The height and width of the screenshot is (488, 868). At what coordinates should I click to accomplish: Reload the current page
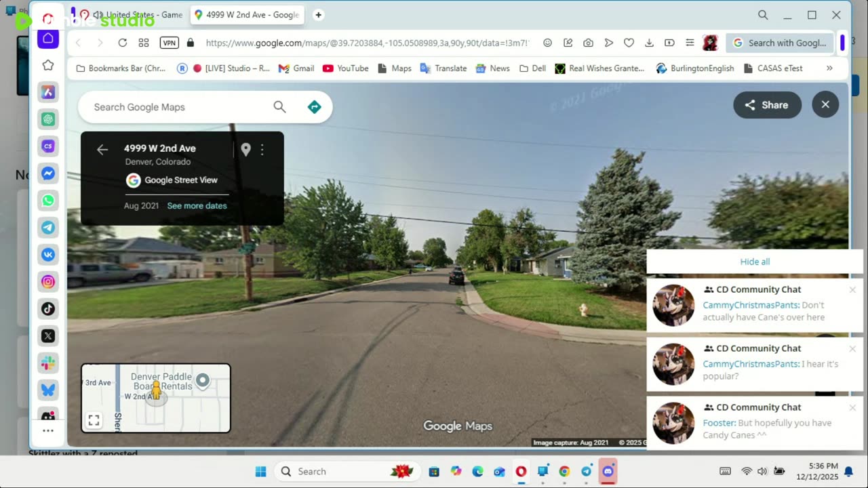[x=123, y=43]
